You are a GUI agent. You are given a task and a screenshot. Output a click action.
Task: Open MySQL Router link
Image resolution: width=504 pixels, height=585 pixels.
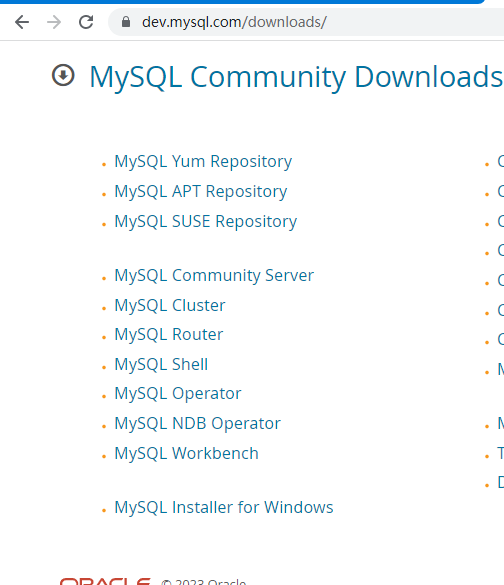pos(169,335)
